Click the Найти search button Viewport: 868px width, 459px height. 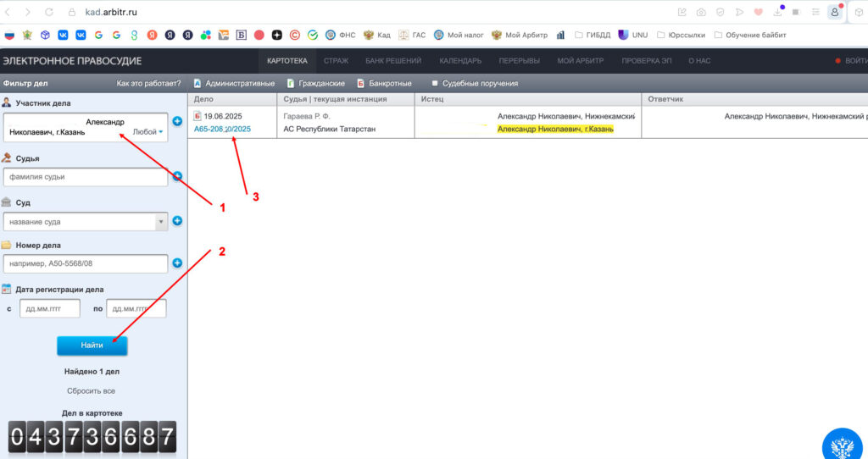(92, 346)
